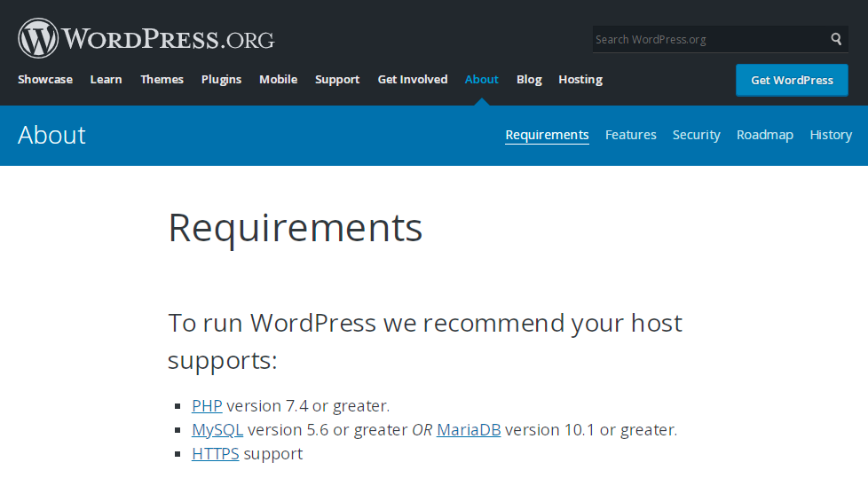Click the Get WordPress button

792,80
